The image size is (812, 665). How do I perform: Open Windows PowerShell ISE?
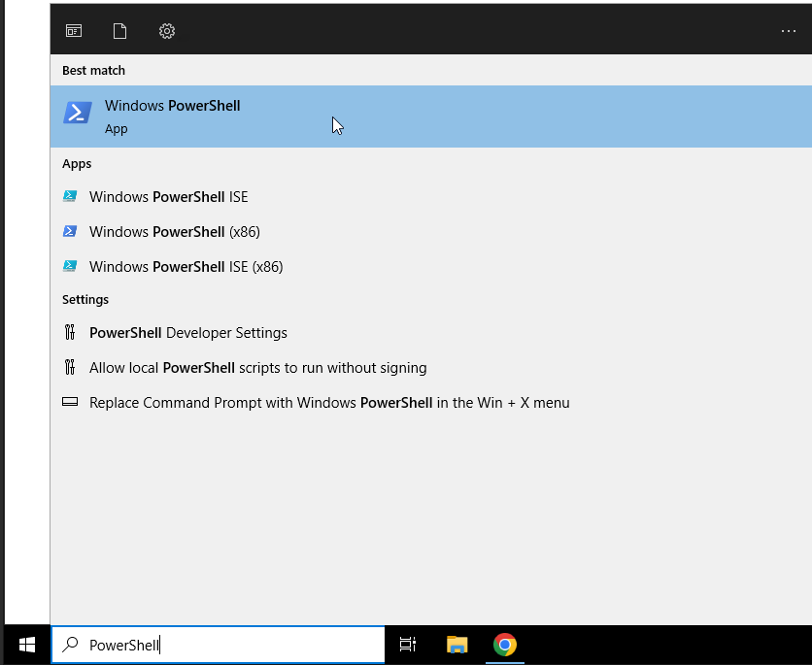pyautogui.click(x=168, y=197)
